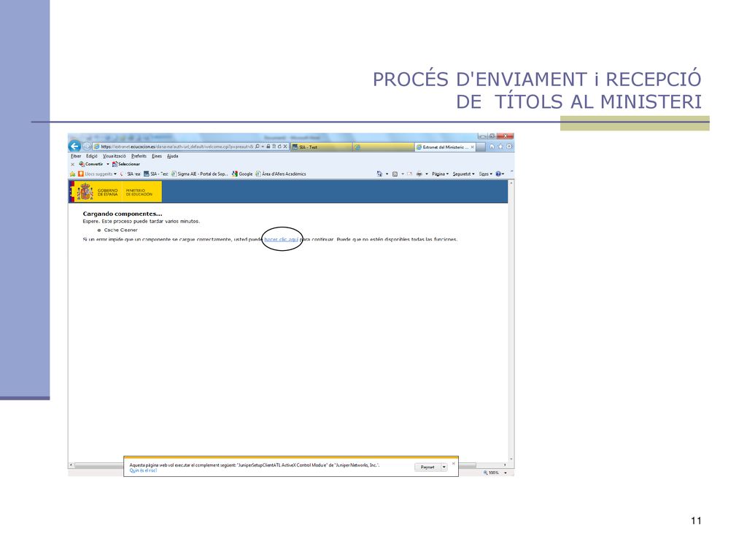Open the Preferits menu
Viewport: 747px width, 560px height.
[x=139, y=156]
